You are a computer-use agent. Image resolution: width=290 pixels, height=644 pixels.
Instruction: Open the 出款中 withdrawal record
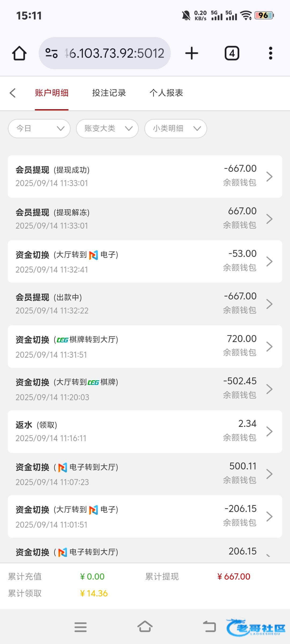coord(145,304)
